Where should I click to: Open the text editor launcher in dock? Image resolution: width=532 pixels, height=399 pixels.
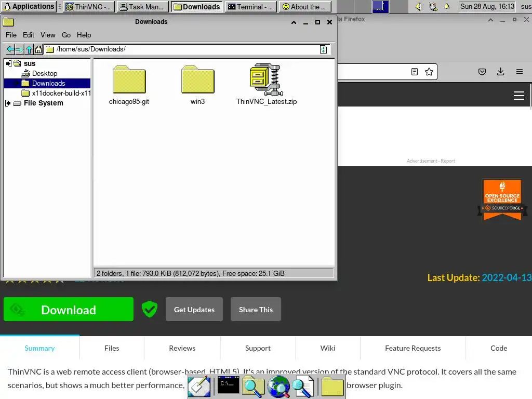[199, 387]
